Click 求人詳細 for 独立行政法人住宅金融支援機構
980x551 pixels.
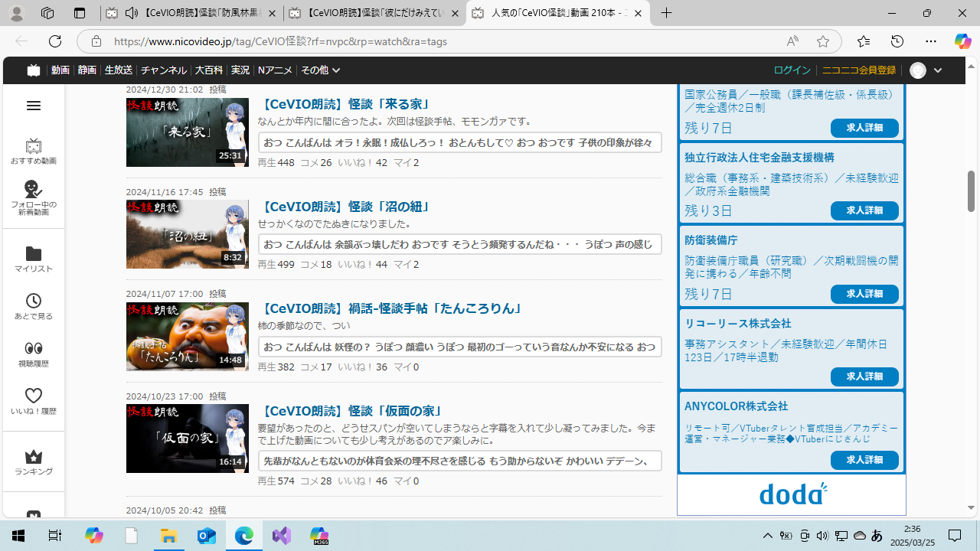(x=864, y=210)
